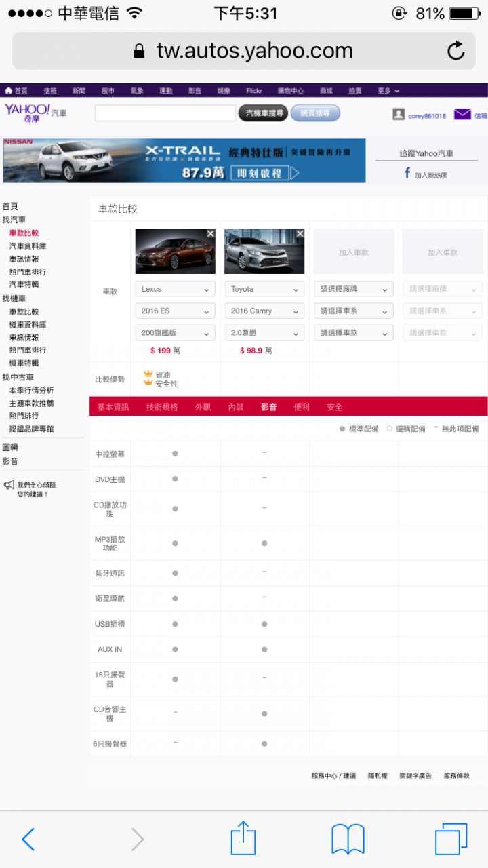Click footer 關鍵字廣告 link
The height and width of the screenshot is (868, 488).
415,776
